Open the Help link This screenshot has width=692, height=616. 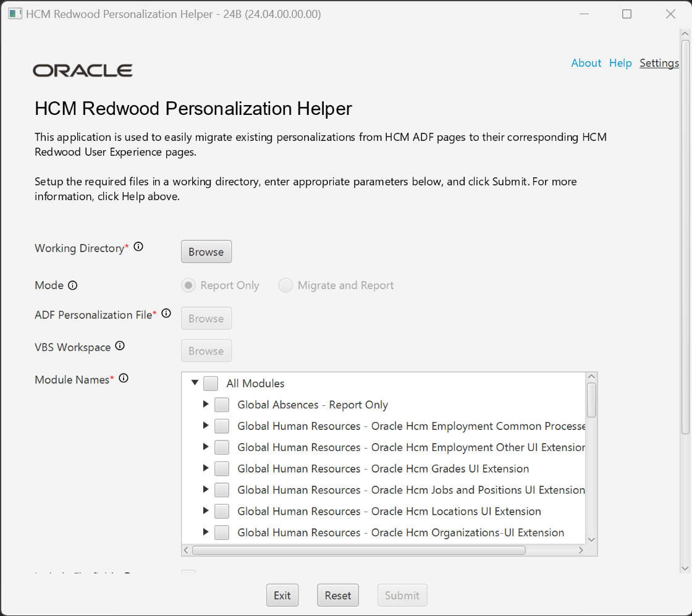[x=620, y=62]
